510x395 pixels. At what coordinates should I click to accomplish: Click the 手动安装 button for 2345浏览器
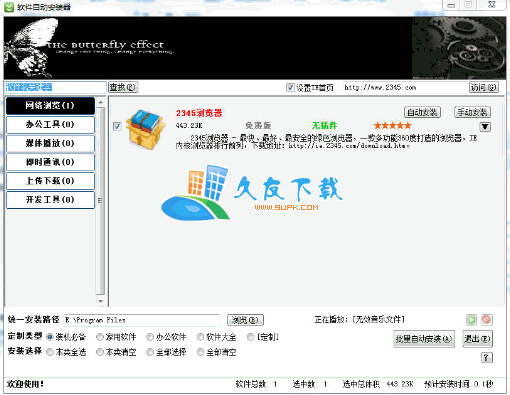[x=472, y=112]
